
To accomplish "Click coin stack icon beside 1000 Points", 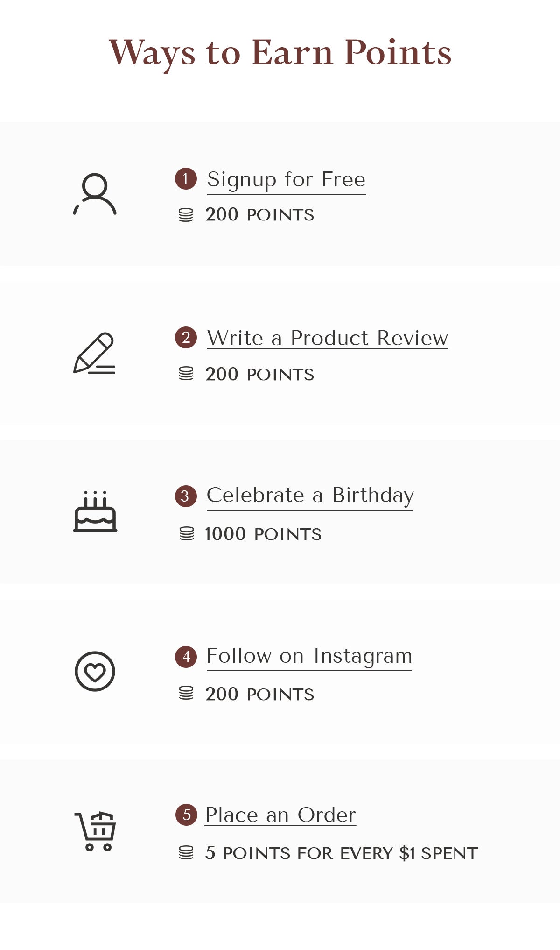I will 187,533.
